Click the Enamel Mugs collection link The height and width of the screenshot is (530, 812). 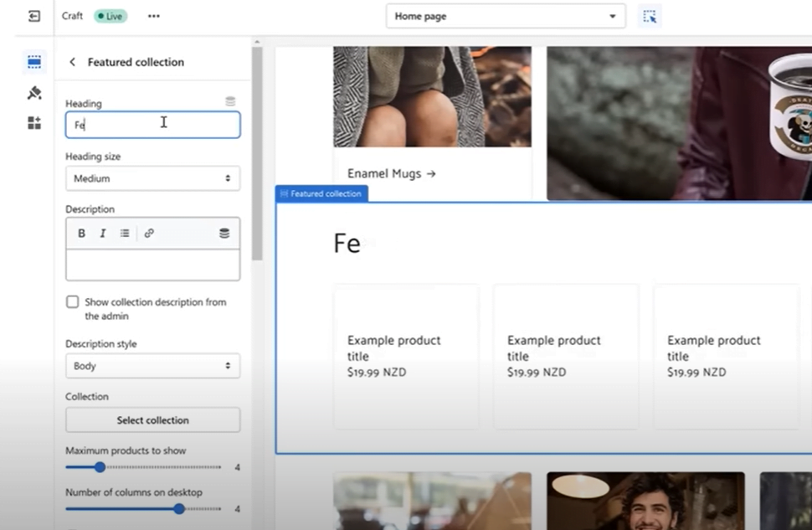[392, 173]
